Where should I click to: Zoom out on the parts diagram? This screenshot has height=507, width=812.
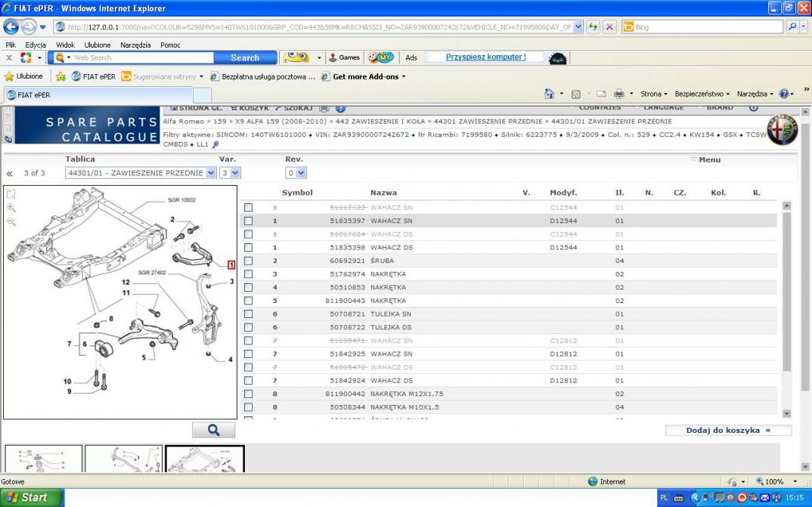[11, 222]
